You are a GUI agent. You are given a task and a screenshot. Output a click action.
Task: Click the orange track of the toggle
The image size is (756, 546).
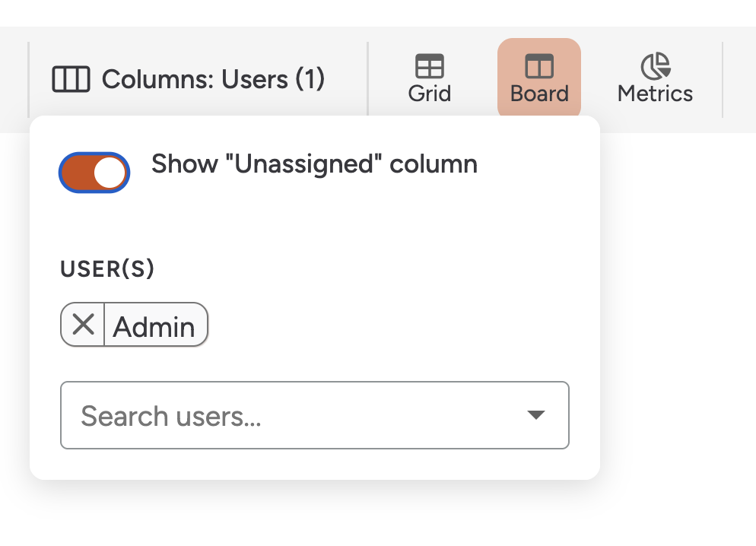pos(77,173)
